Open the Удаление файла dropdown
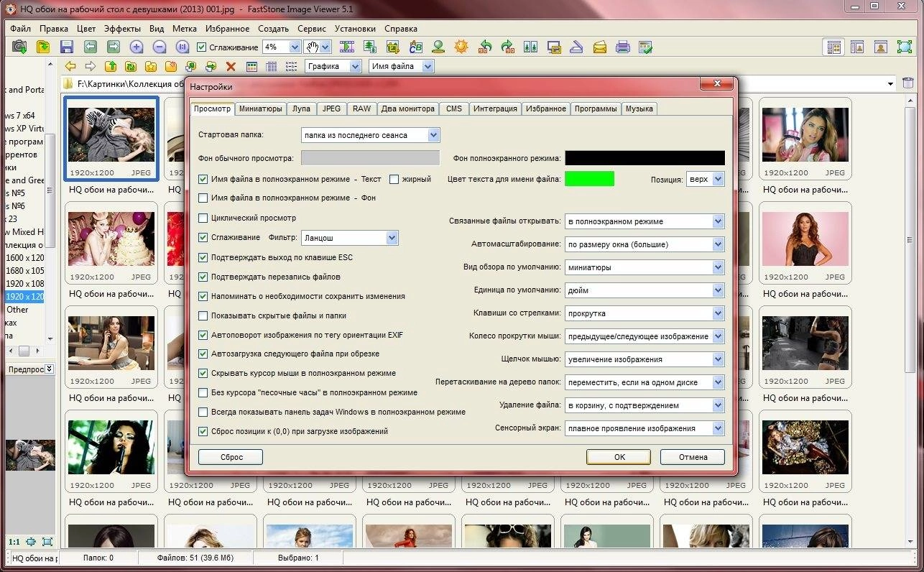The height and width of the screenshot is (572, 924). pyautogui.click(x=645, y=405)
